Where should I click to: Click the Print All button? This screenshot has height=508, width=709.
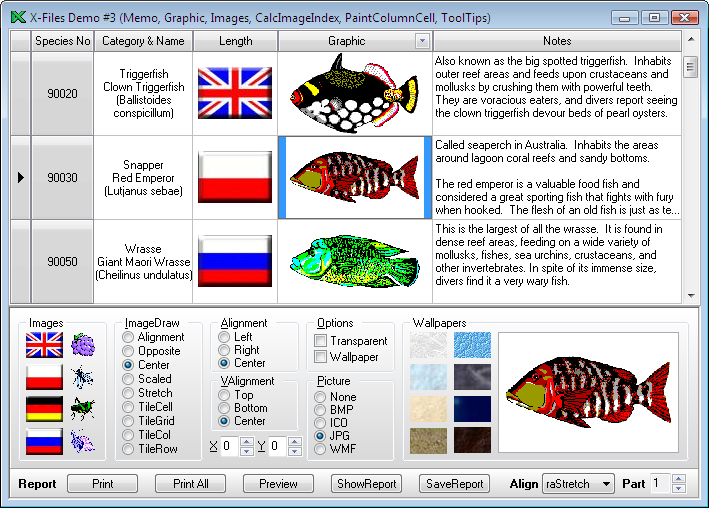[191, 484]
